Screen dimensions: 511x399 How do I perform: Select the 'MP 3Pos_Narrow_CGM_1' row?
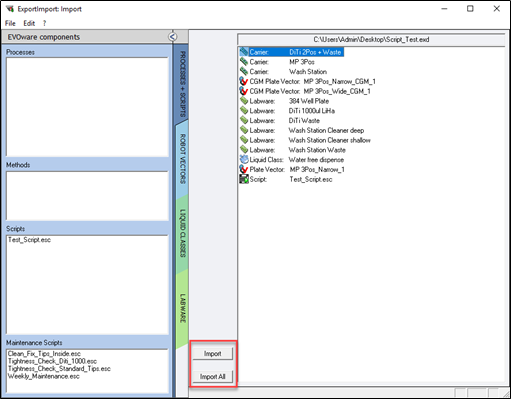click(308, 81)
